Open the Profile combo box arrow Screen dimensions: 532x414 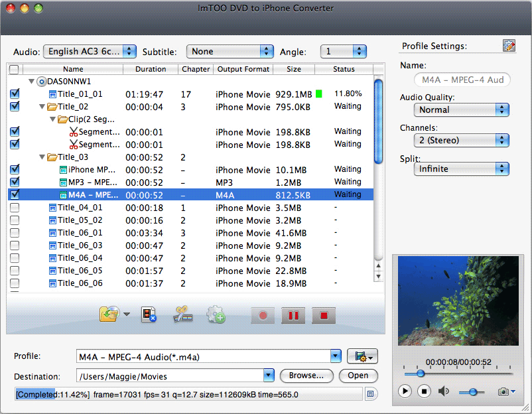coord(336,356)
